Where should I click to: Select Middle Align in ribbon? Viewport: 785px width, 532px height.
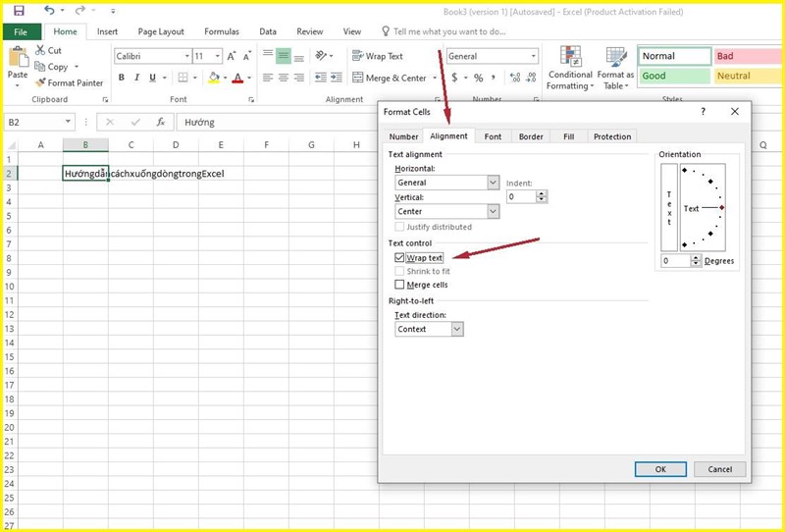[284, 56]
